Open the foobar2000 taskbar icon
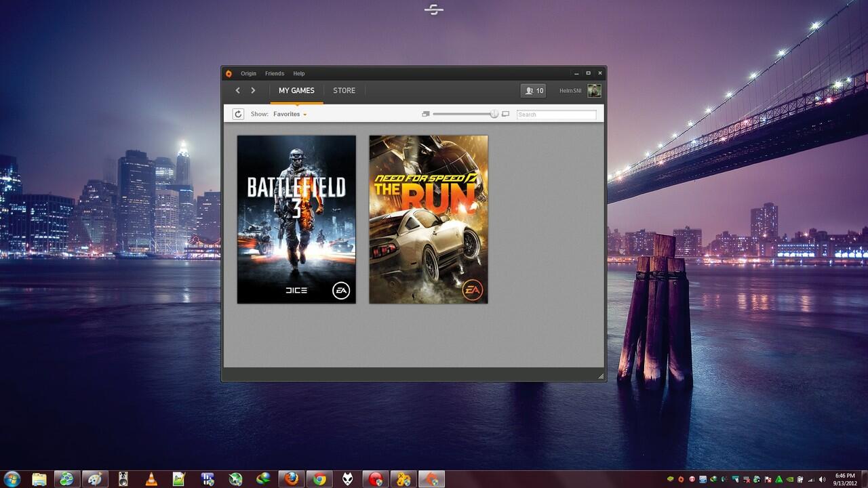The width and height of the screenshot is (868, 488). [347, 479]
